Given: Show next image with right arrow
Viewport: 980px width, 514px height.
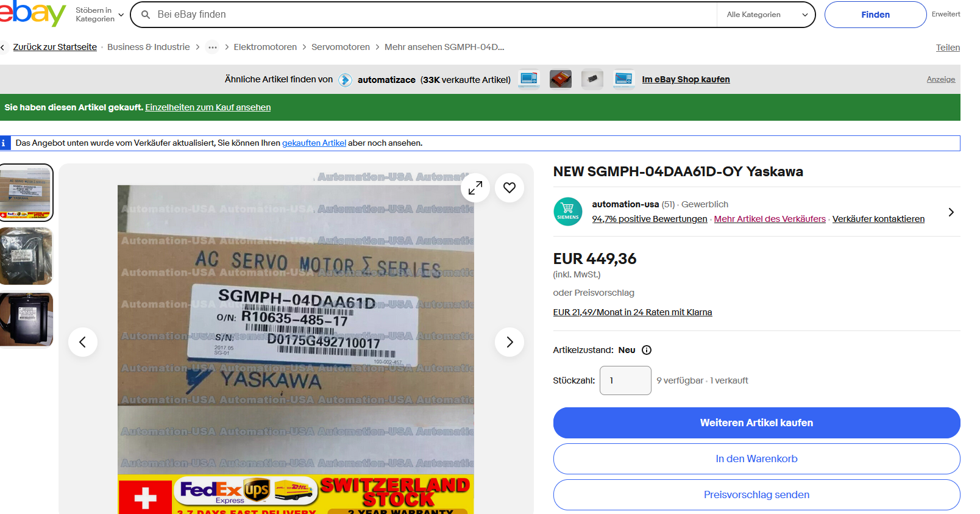Looking at the screenshot, I should 510,342.
